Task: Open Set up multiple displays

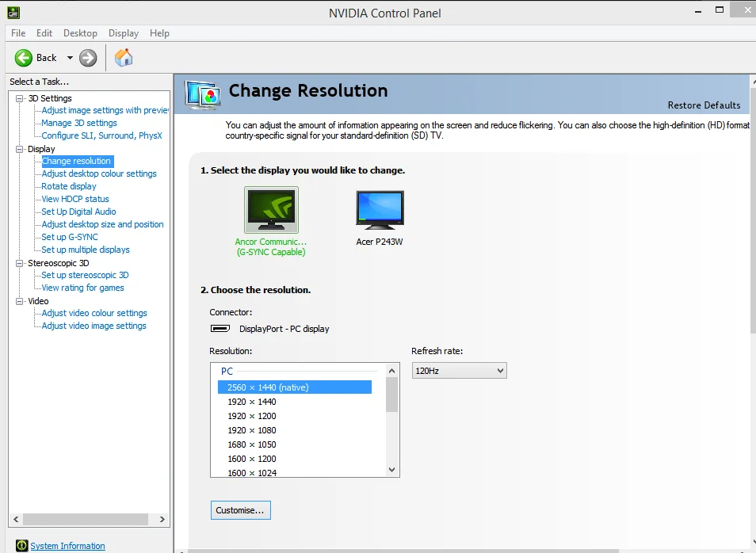Action: pos(86,250)
